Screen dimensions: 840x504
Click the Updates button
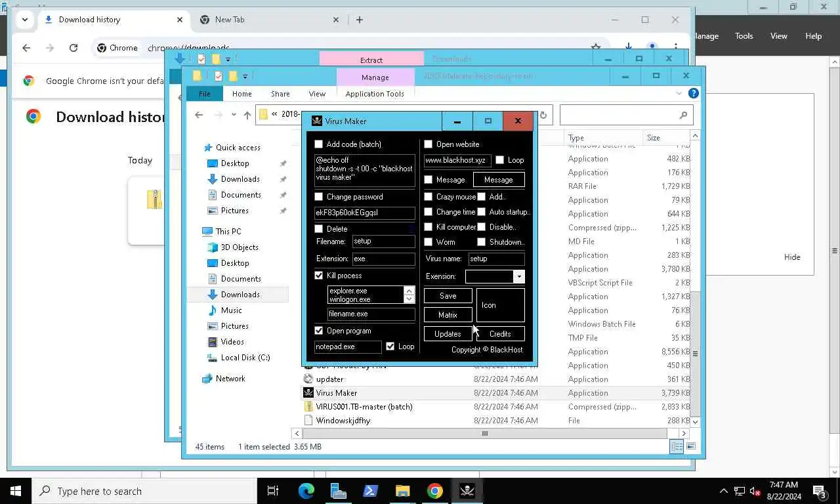pyautogui.click(x=448, y=334)
